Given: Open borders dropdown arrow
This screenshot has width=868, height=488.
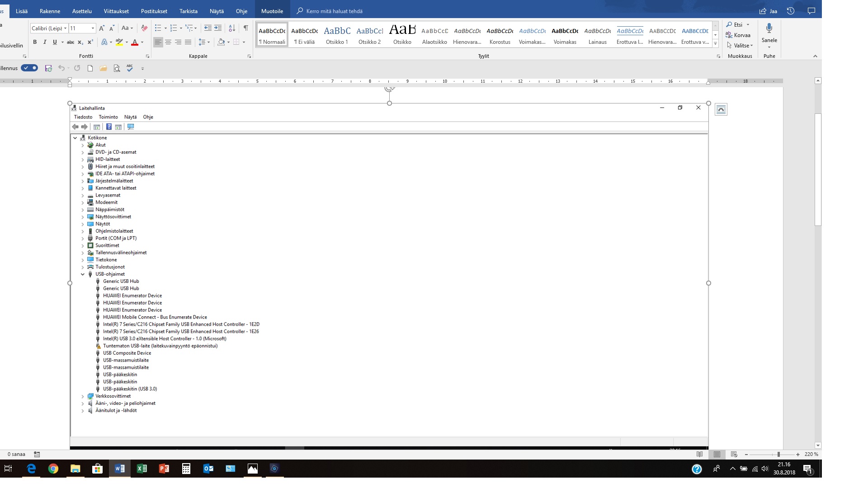Looking at the screenshot, I should [x=244, y=42].
